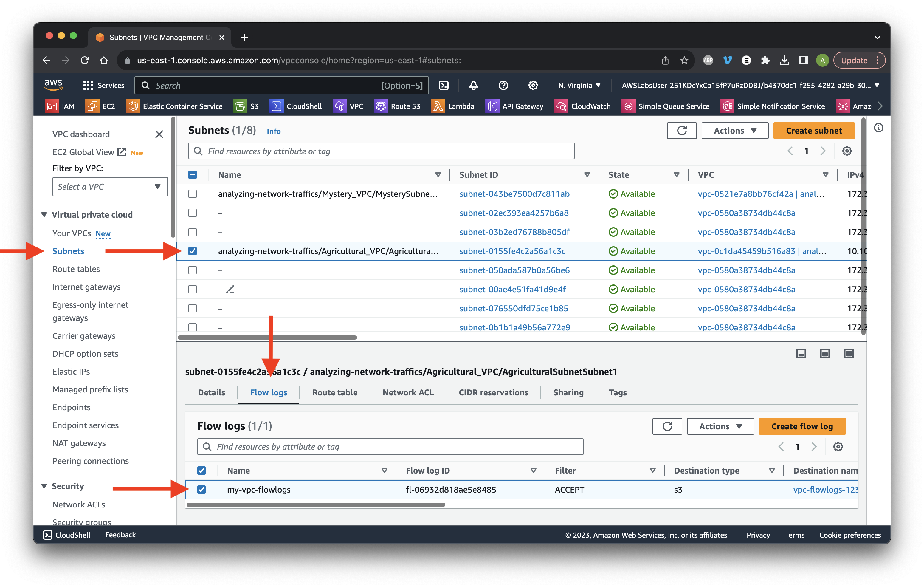Open the S3 shortcut in favorites bar

click(x=246, y=106)
